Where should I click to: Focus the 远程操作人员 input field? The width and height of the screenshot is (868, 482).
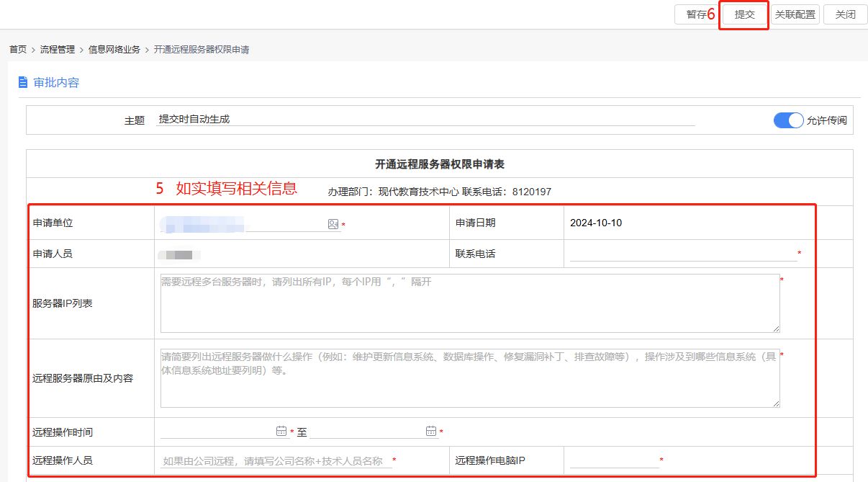coord(275,460)
